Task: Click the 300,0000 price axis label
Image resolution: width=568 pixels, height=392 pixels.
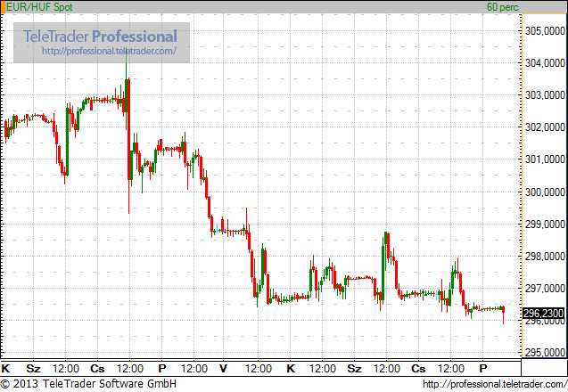Action: tap(545, 192)
